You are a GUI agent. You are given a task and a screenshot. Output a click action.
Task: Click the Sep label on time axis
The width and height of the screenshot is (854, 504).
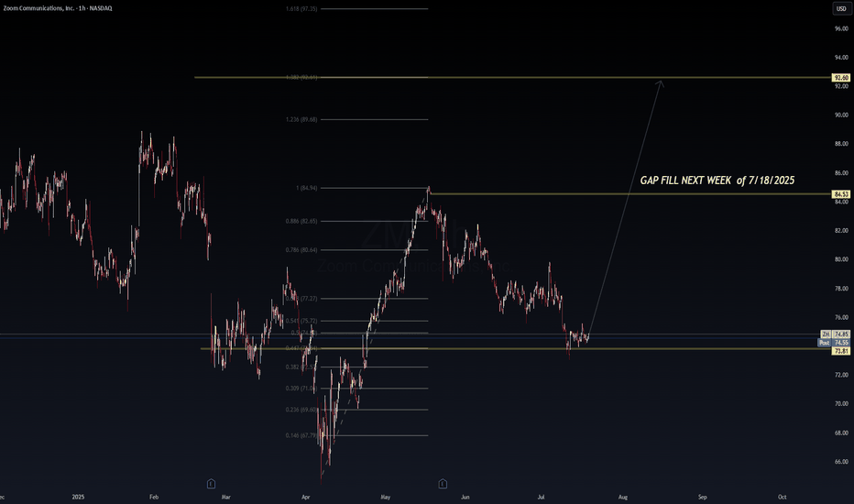(703, 497)
